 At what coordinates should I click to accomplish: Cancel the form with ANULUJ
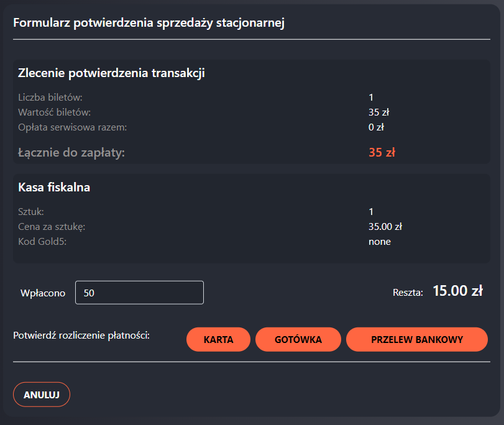pos(42,395)
